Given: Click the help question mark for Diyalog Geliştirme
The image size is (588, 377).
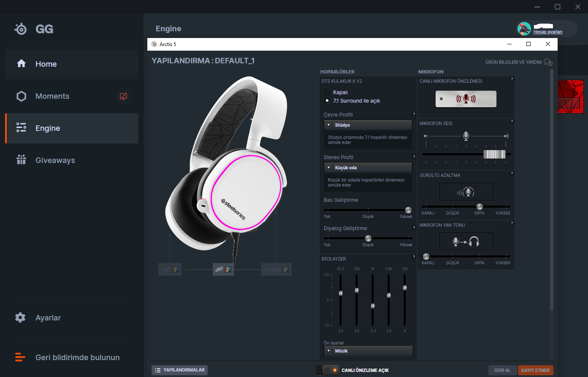Looking at the screenshot, I should [414, 228].
